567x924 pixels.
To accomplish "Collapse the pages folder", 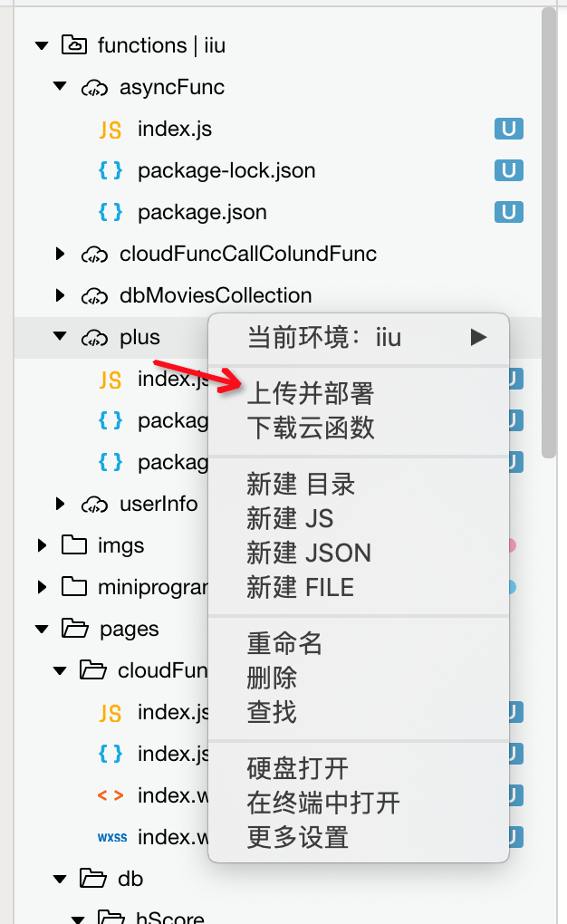I will (42, 630).
